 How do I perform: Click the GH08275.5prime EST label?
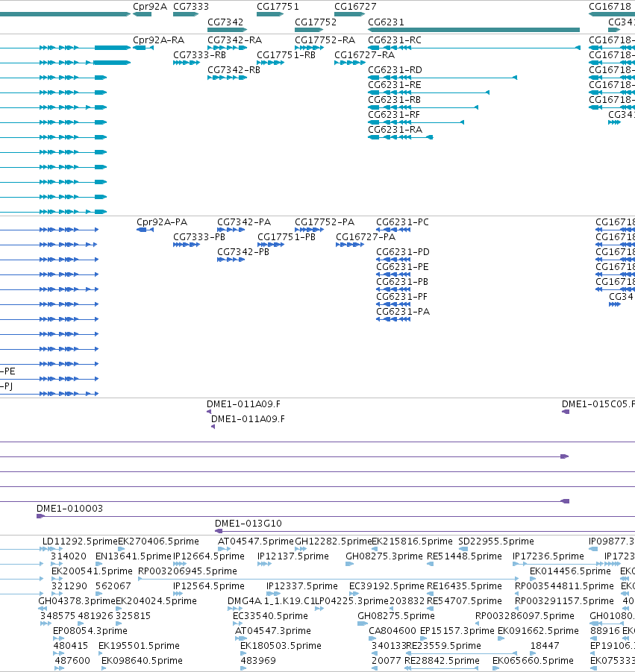(x=396, y=616)
